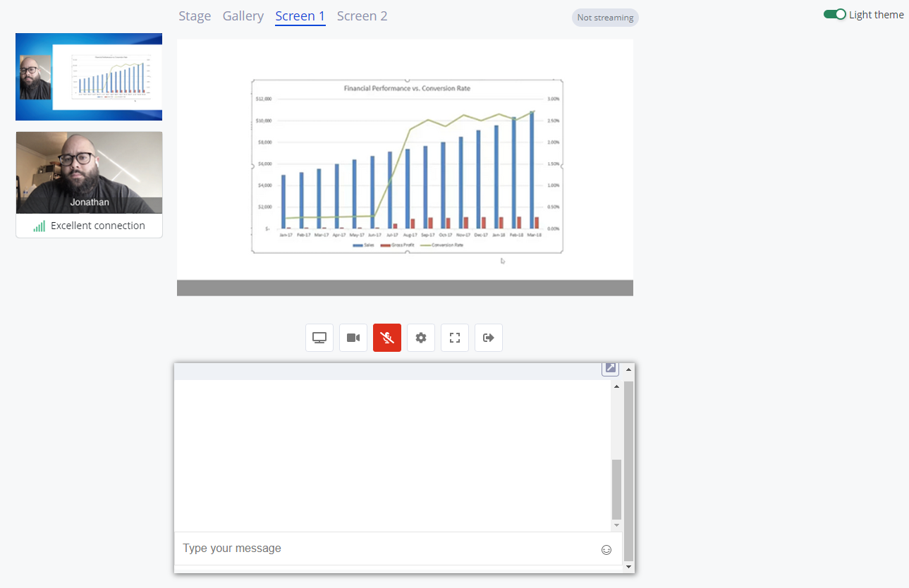The width and height of the screenshot is (909, 588).
Task: Switch to the Stage tab
Action: [195, 16]
